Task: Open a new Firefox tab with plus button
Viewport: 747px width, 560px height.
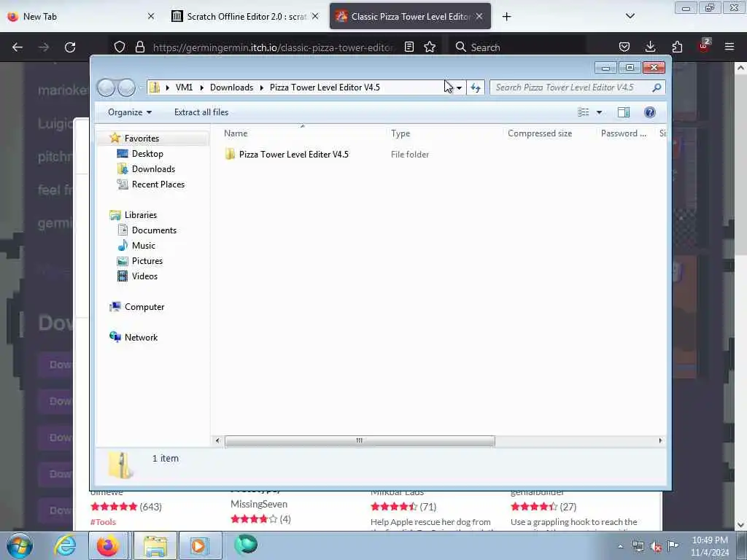Action: pyautogui.click(x=506, y=17)
